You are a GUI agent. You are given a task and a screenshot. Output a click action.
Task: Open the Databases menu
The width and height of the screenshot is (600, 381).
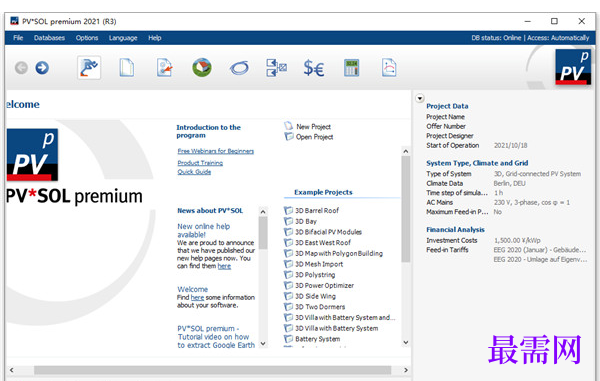(x=49, y=38)
